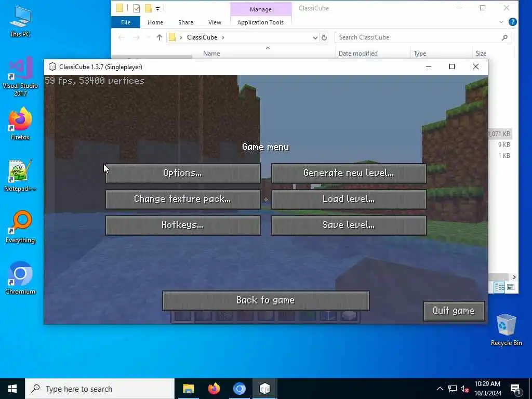This screenshot has width=532, height=399.
Task: Open Firefox desktop shortcut
Action: pos(20,124)
